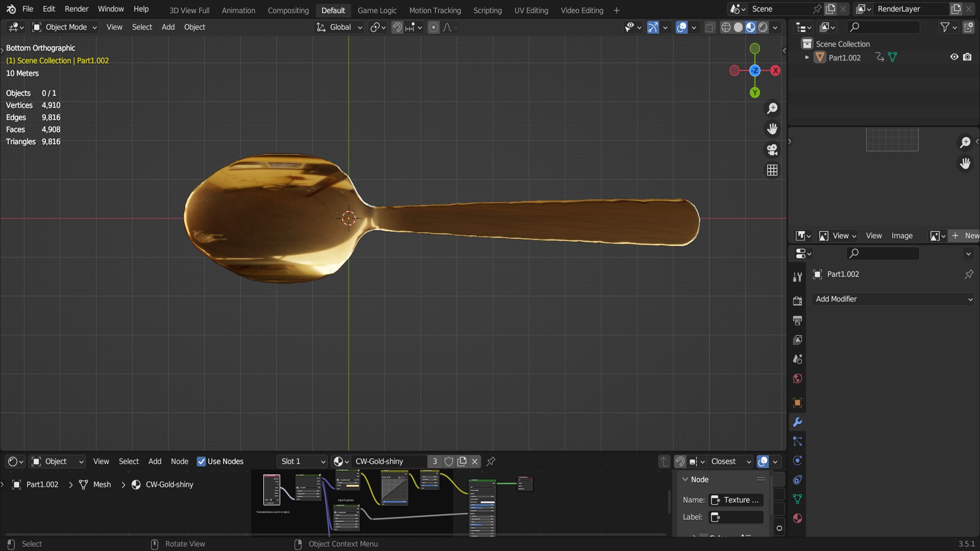
Task: Hide Part1.002 in viewport with eye icon
Action: (954, 57)
